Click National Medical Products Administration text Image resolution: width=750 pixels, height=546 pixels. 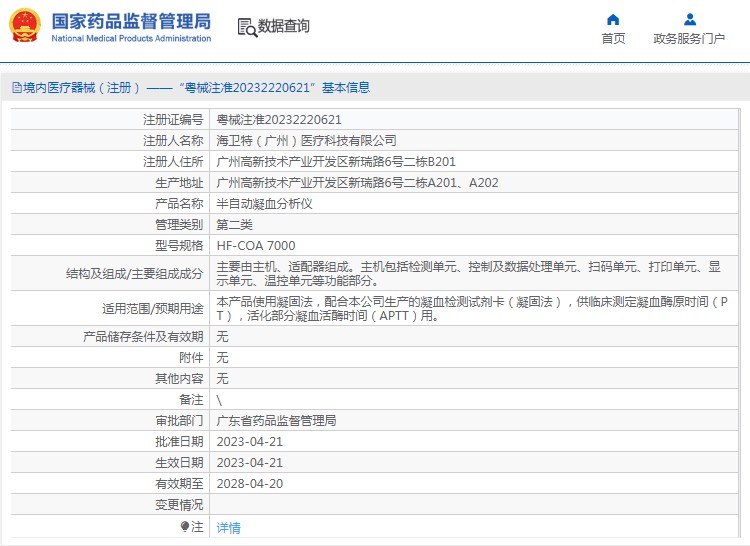131,38
